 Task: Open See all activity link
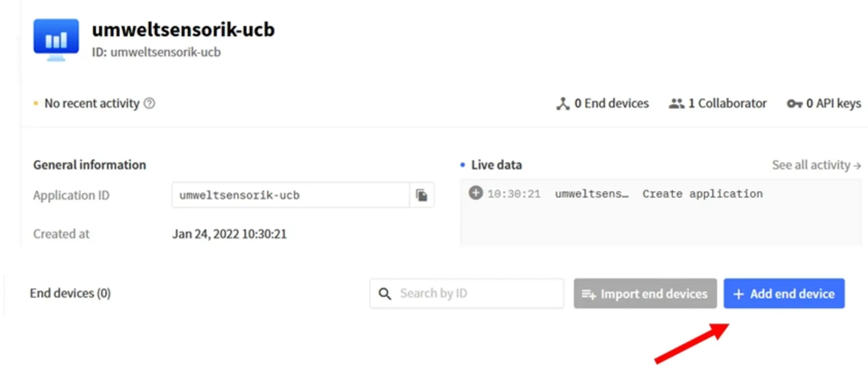[816, 165]
